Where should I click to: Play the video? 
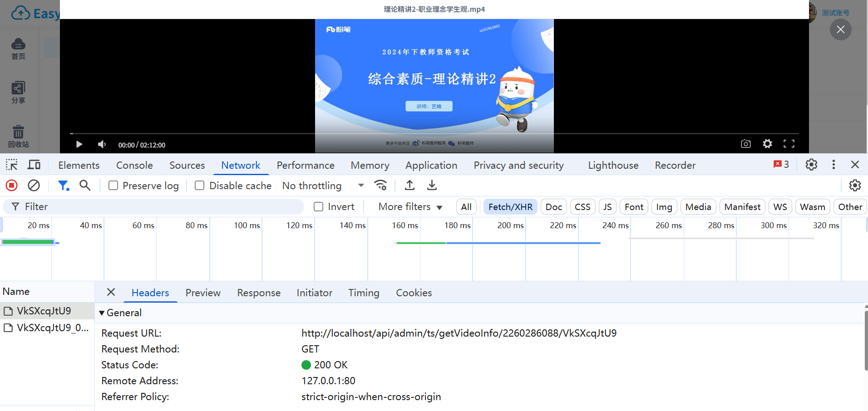pos(79,144)
